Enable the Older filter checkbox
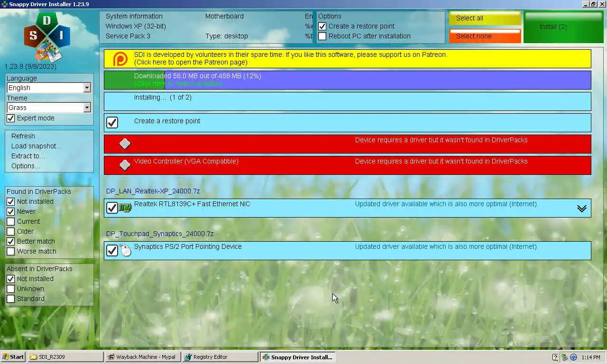Screen dimensions: 607x364 click(11, 232)
